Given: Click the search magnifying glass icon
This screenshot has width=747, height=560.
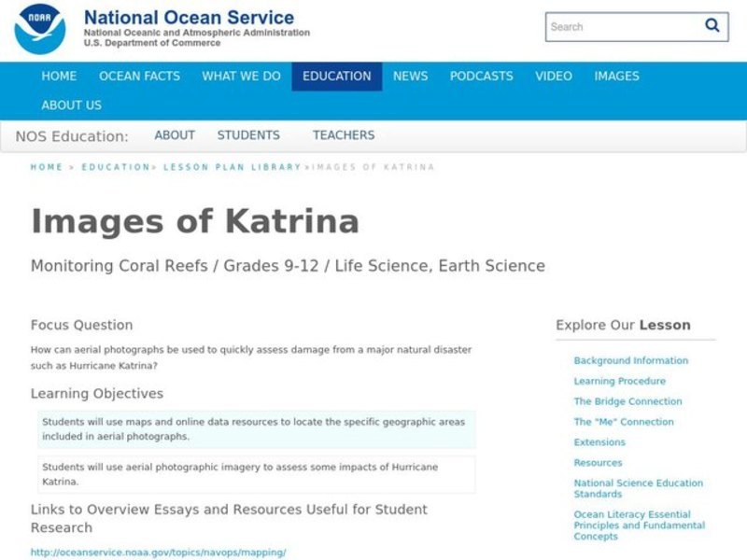Looking at the screenshot, I should tap(711, 27).
